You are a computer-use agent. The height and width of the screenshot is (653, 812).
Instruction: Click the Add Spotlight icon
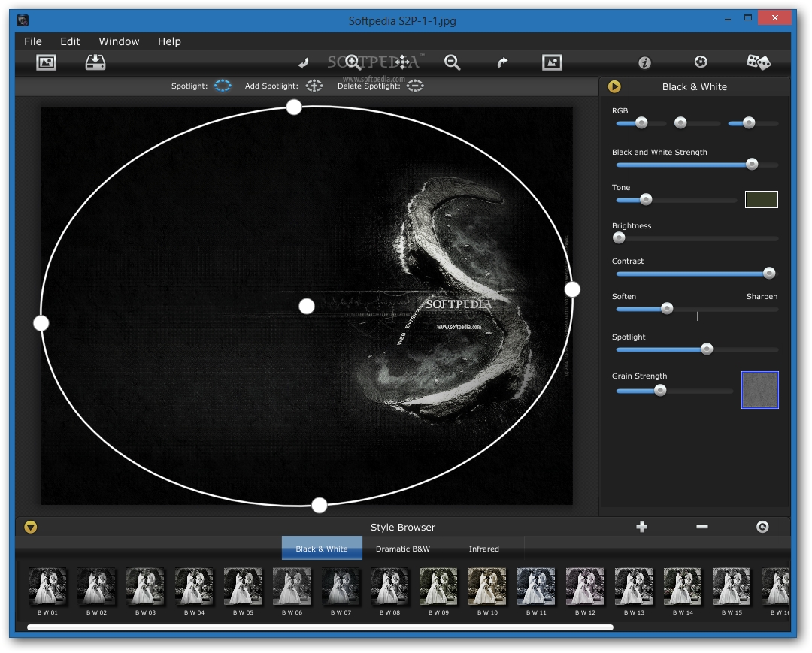coord(314,86)
